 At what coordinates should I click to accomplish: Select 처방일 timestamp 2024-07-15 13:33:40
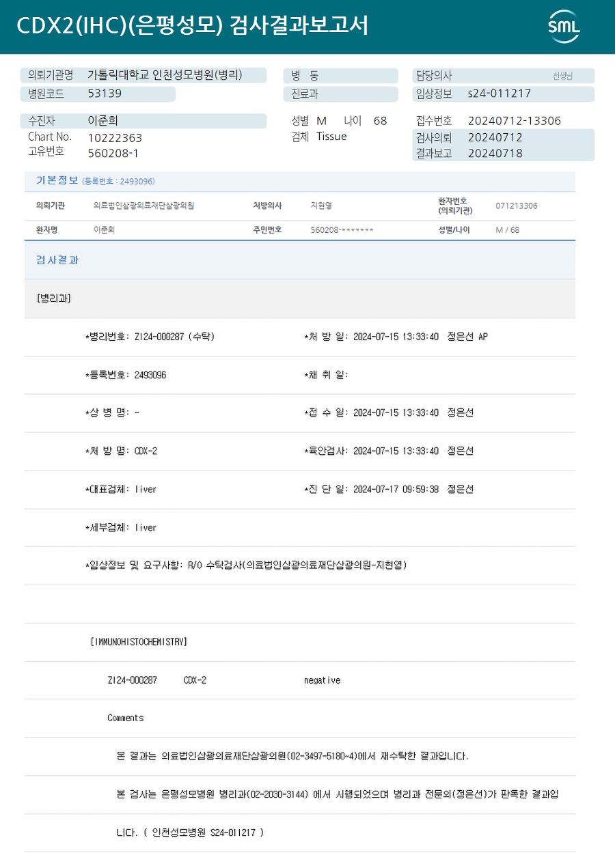coord(396,337)
